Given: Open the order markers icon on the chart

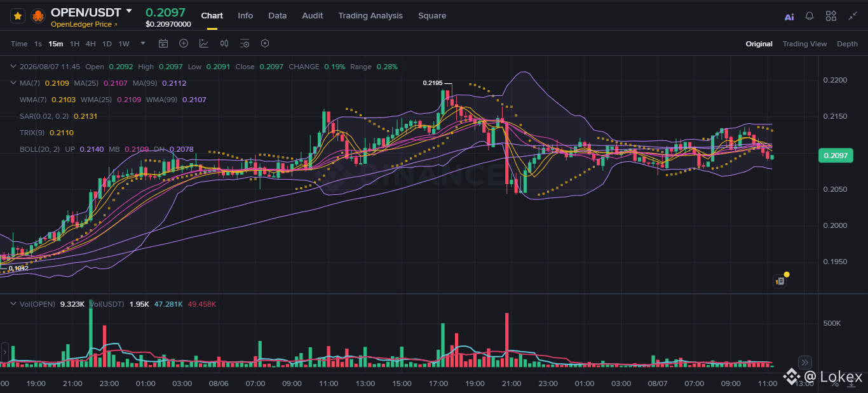Looking at the screenshot, I should point(780,281).
